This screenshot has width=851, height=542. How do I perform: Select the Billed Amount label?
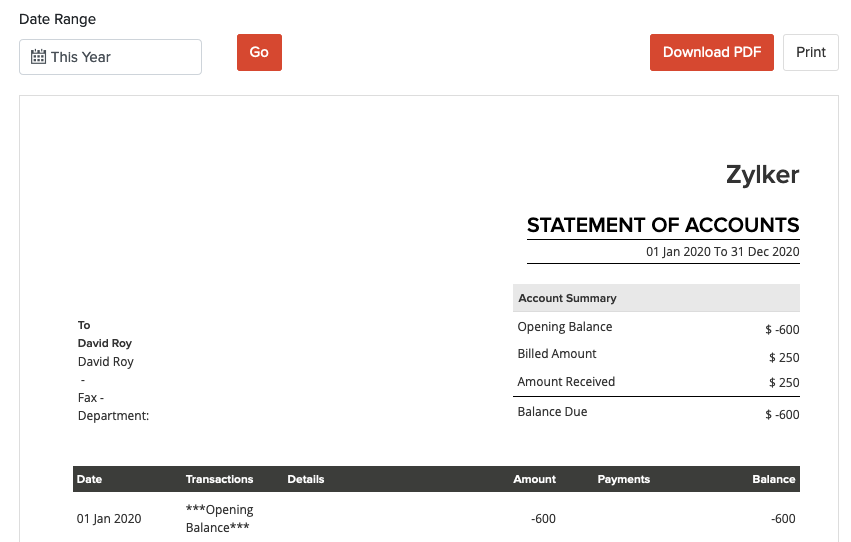(x=556, y=354)
